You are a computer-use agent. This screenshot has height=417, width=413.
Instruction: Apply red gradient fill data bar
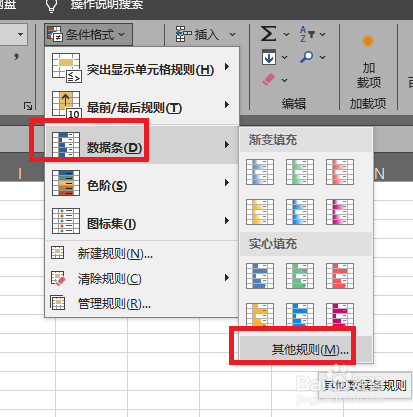(340, 172)
